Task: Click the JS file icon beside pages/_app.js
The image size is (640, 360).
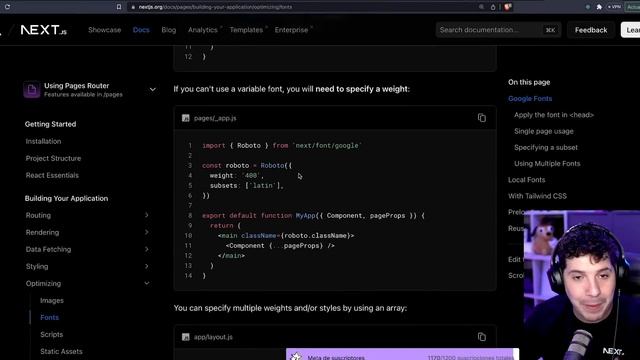Action: coord(186,118)
